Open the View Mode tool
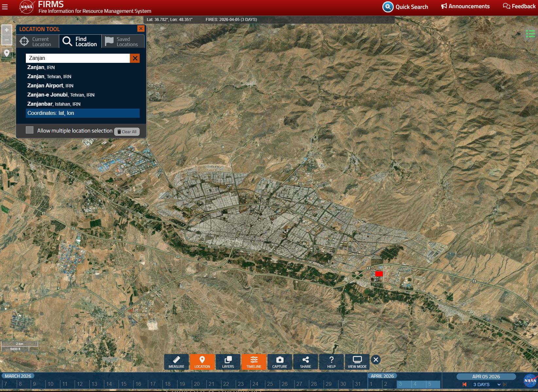Image resolution: width=538 pixels, height=392 pixels. [x=357, y=362]
